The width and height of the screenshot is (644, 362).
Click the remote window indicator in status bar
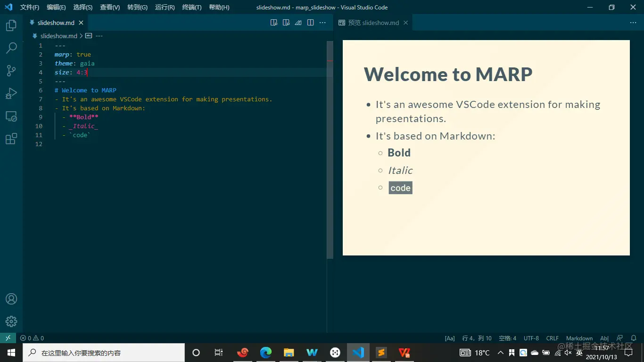click(x=8, y=338)
